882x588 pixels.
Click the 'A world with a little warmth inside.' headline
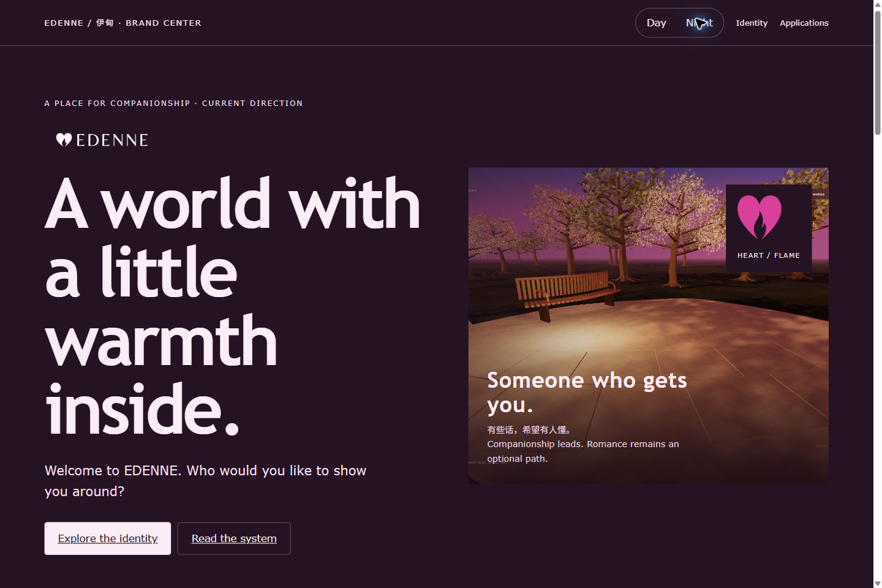pos(233,306)
